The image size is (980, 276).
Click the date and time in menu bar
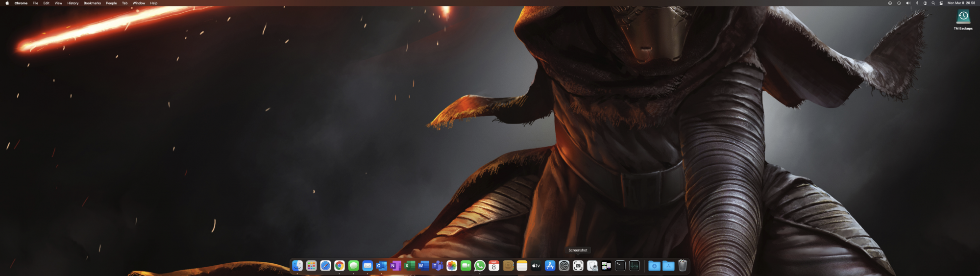click(961, 3)
